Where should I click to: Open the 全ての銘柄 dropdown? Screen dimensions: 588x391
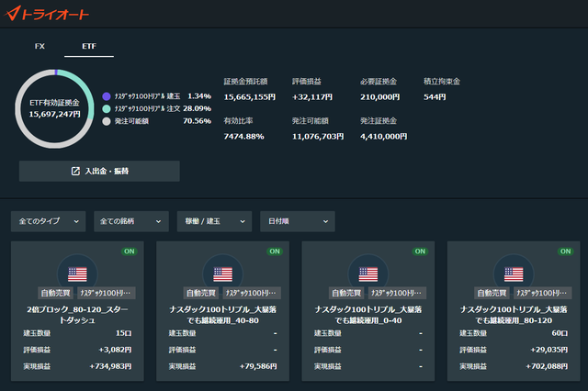pyautogui.click(x=131, y=221)
